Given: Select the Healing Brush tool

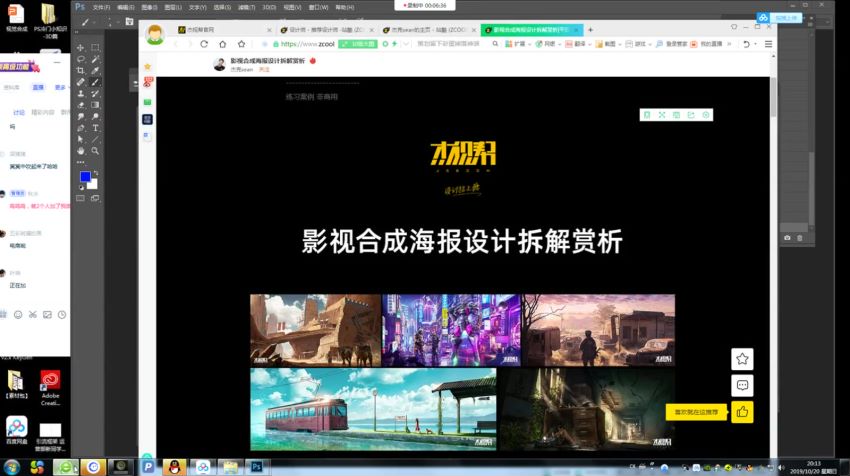Looking at the screenshot, I should [80, 82].
